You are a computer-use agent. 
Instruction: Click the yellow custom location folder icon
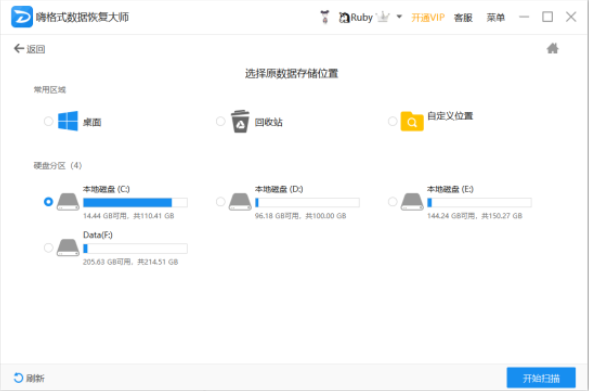(412, 121)
